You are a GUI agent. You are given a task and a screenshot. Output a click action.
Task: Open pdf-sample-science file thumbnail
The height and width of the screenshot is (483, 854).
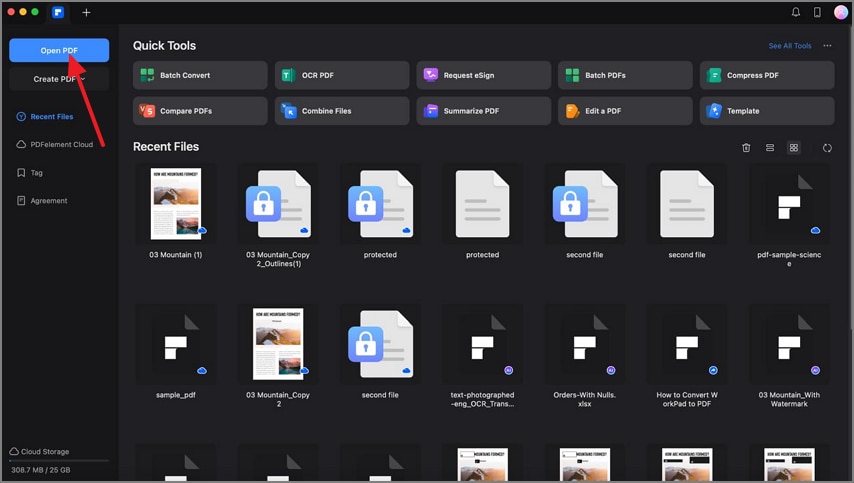(789, 204)
